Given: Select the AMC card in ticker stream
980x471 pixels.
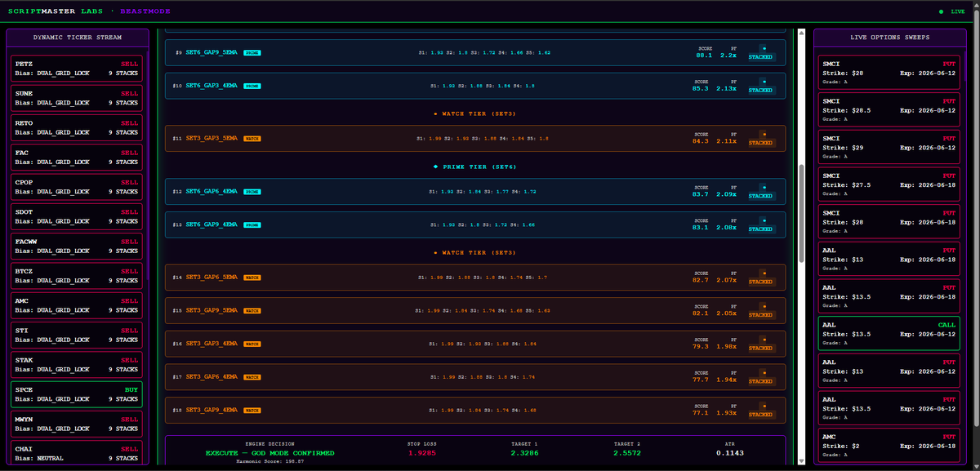Looking at the screenshot, I should click(x=77, y=305).
